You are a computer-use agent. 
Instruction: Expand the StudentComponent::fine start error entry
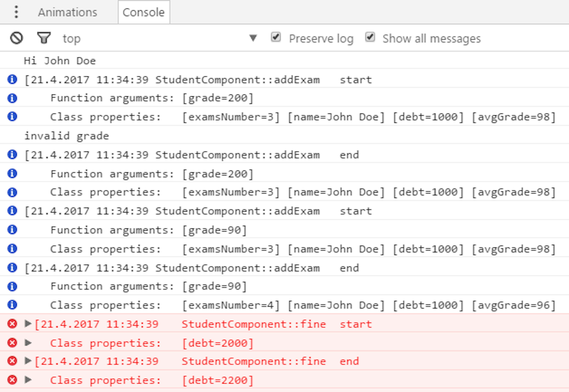(28, 324)
